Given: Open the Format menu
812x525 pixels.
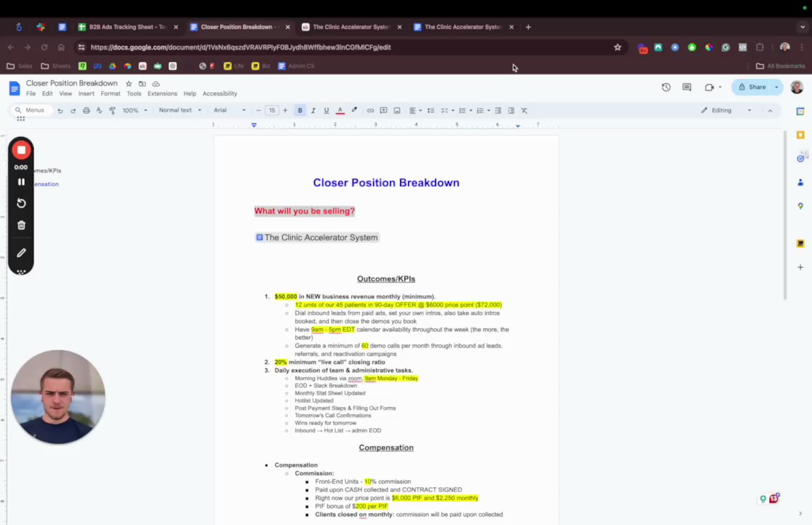Looking at the screenshot, I should pyautogui.click(x=110, y=94).
